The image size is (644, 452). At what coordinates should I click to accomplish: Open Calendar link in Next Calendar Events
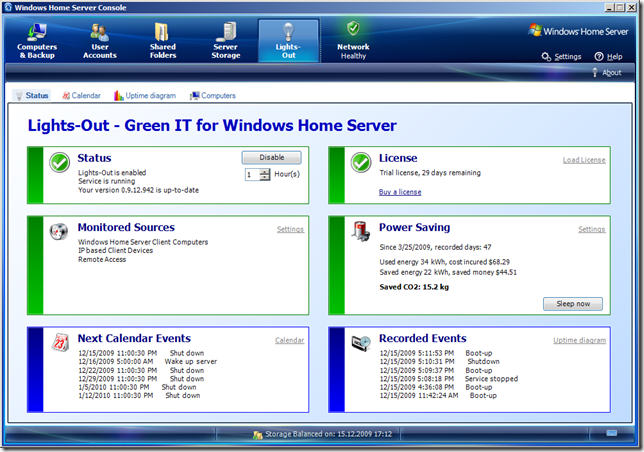coord(290,340)
